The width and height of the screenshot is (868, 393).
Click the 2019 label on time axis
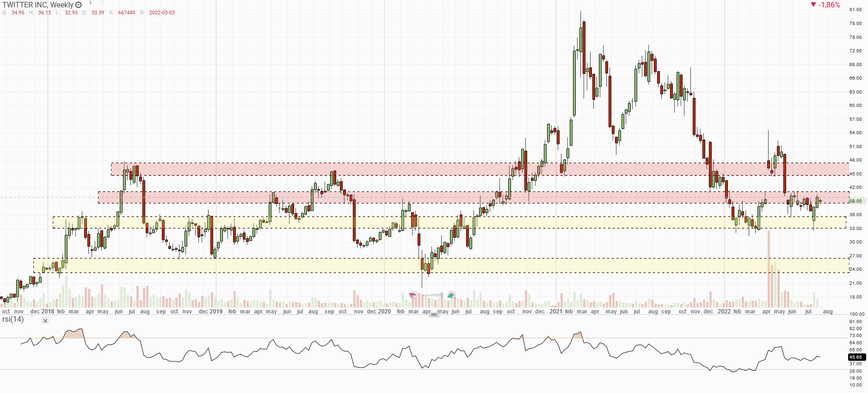coord(216,312)
